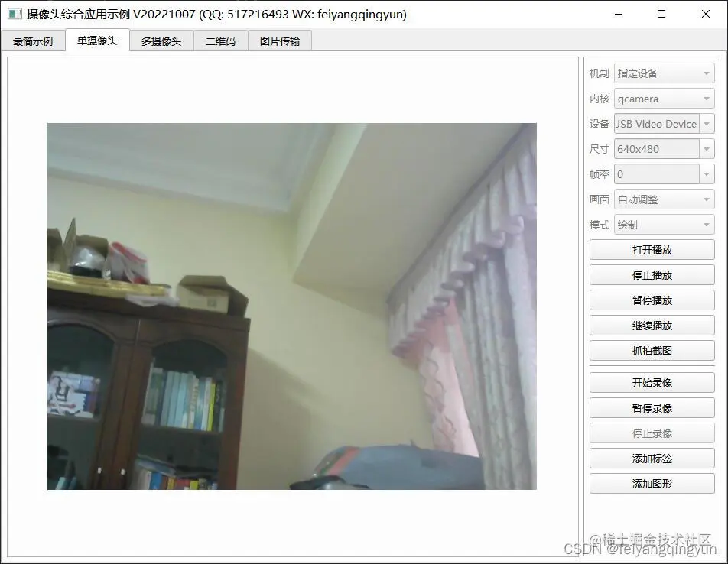Image resolution: width=728 pixels, height=564 pixels.
Task: Go back to the 最简例 tab
Action: point(34,41)
